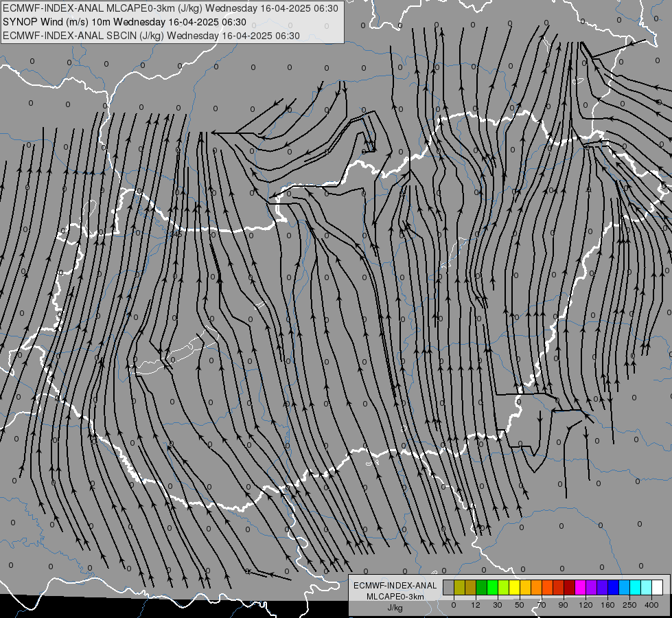Image resolution: width=672 pixels, height=618 pixels.
Task: Select the pure yellow legend swatch
Action: coord(515,587)
